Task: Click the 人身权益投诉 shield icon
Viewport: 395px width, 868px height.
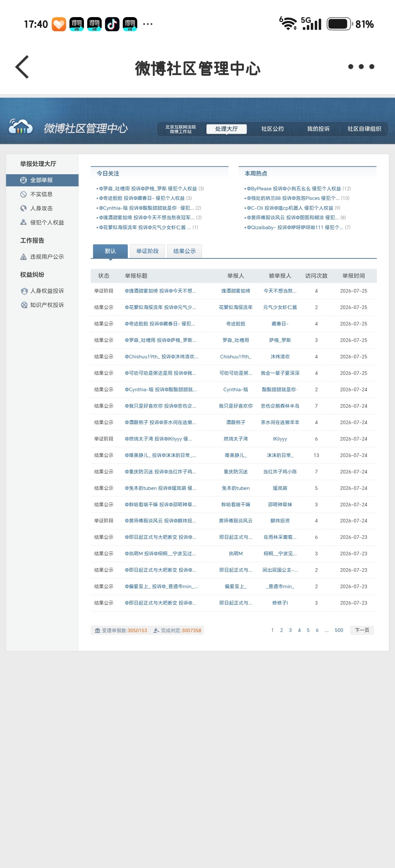Action: tap(24, 291)
